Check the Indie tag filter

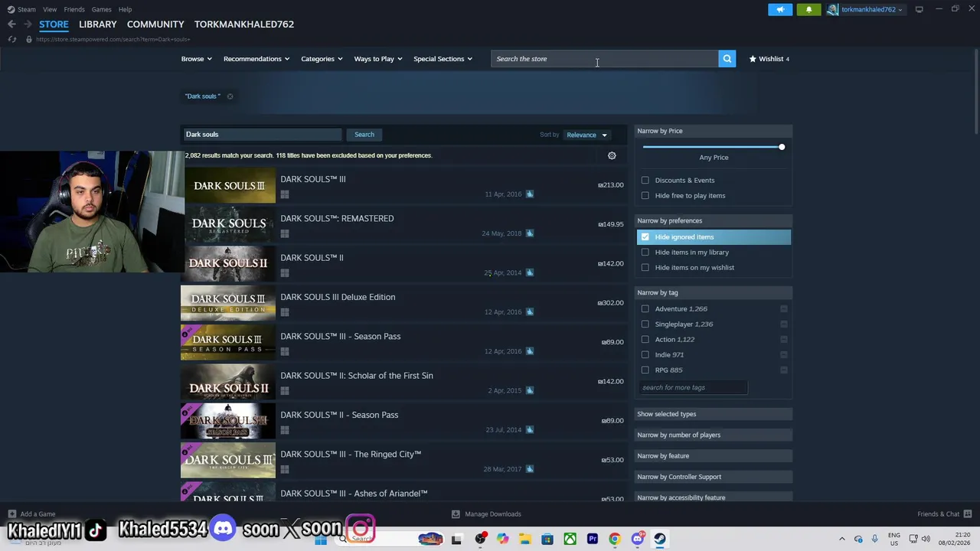pos(645,355)
